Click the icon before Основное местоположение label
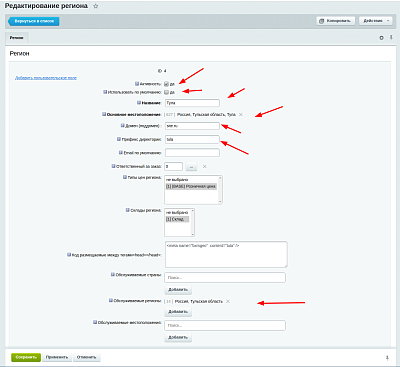The width and height of the screenshot is (400, 367). [104, 114]
